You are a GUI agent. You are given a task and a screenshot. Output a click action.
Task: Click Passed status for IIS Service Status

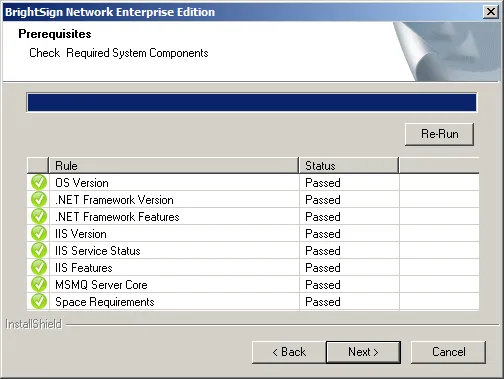323,251
